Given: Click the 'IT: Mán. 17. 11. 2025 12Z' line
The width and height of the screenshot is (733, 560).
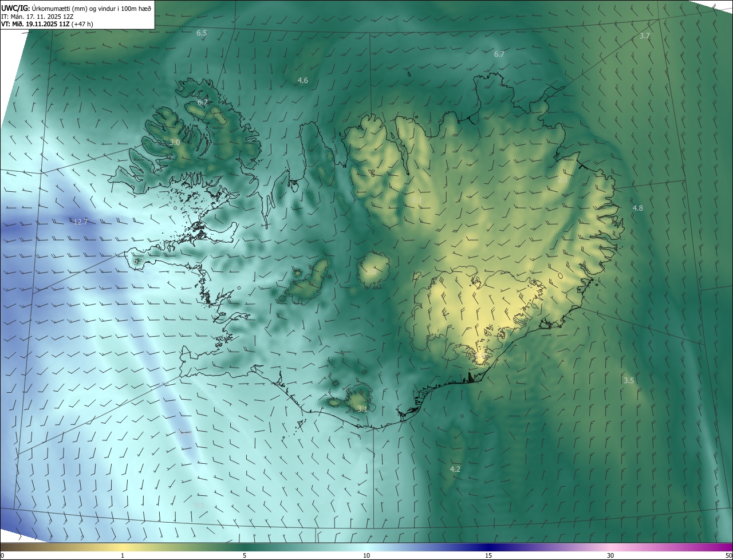Looking at the screenshot, I should tap(37, 17).
